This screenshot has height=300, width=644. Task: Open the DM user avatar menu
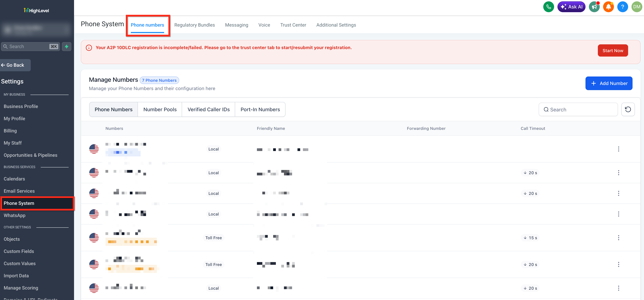coord(637,7)
